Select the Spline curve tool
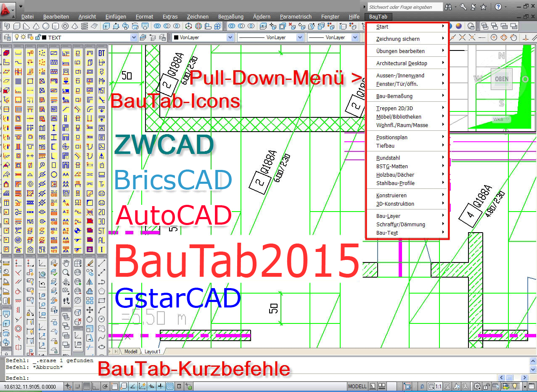 click(x=102, y=338)
